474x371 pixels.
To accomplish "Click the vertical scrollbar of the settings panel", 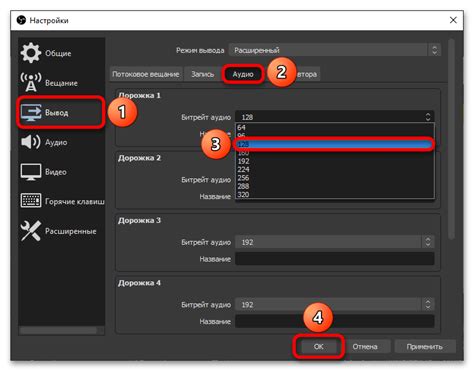I will pyautogui.click(x=451, y=139).
